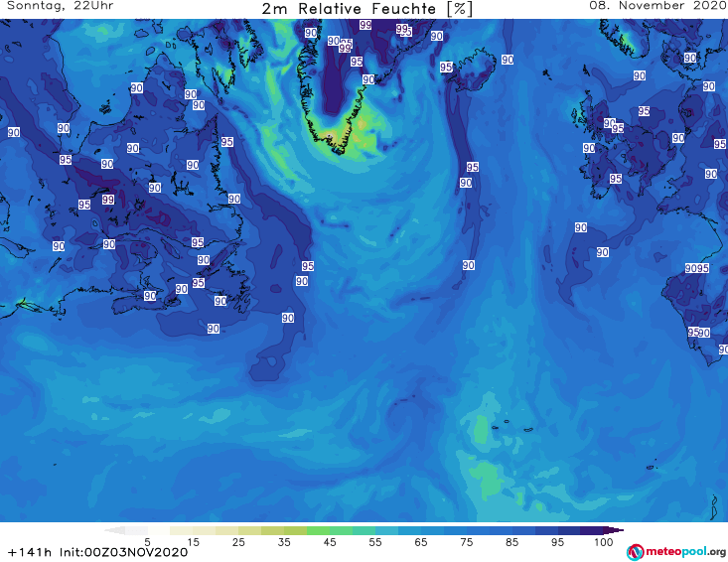Image resolution: width=728 pixels, height=562 pixels.
Task: Click the "9590" overlapping contour label
Action: click(x=699, y=333)
